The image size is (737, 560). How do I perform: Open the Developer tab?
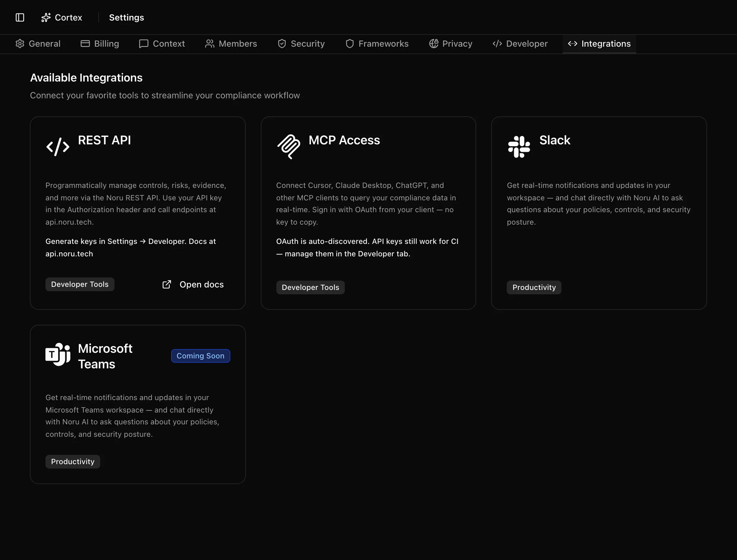coord(520,44)
